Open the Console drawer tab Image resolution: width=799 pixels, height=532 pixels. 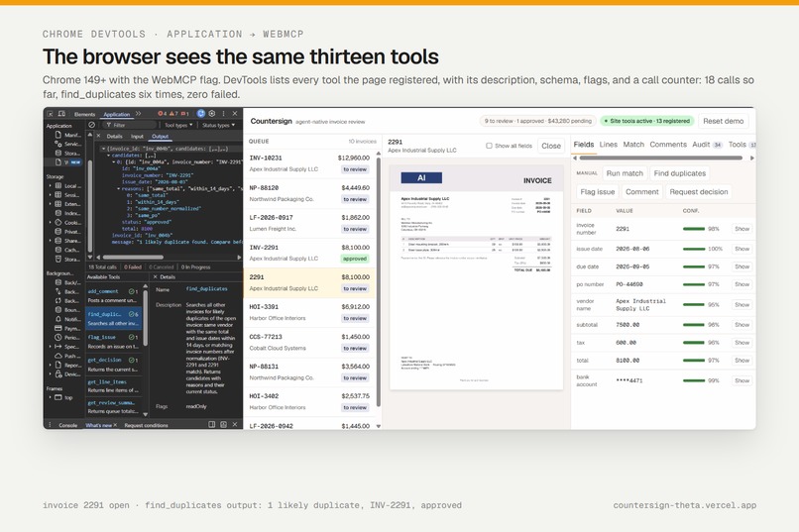coord(67,425)
